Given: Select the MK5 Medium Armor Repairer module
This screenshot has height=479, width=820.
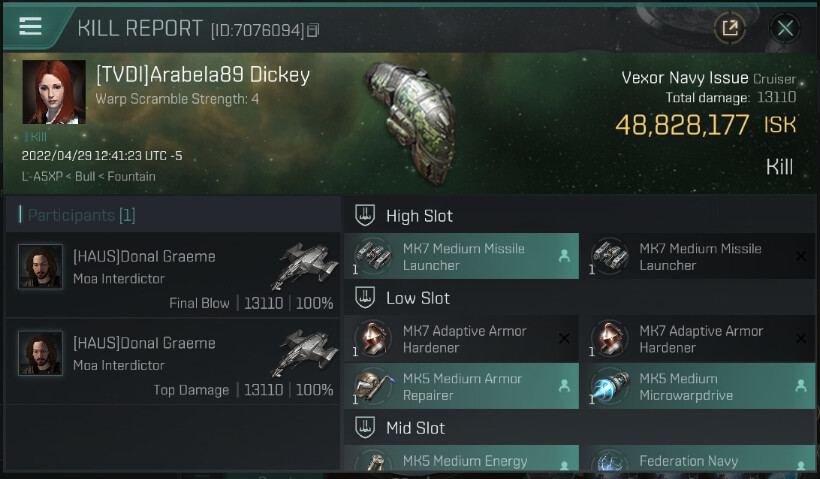Looking at the screenshot, I should click(x=461, y=387).
